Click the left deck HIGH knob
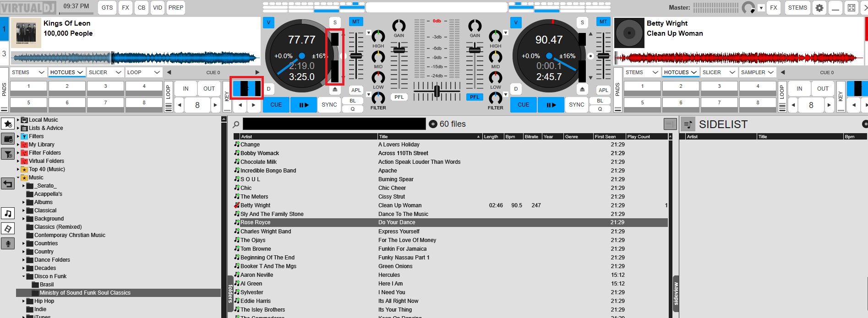 click(378, 36)
